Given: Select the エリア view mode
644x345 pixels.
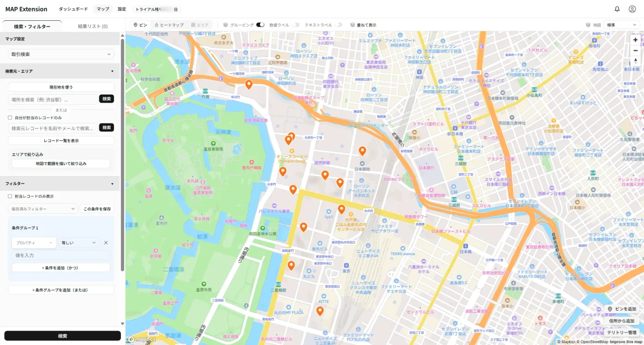Looking at the screenshot, I should coord(200,25).
